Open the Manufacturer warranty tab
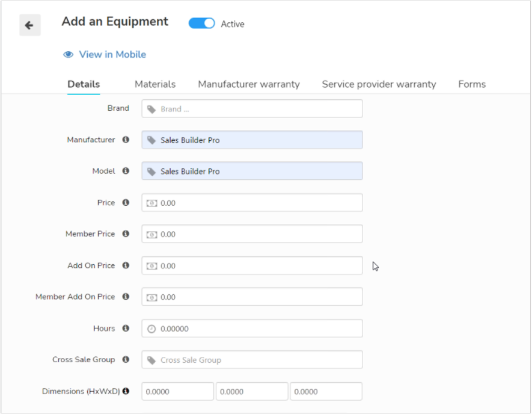This screenshot has height=414, width=532. pyautogui.click(x=249, y=84)
